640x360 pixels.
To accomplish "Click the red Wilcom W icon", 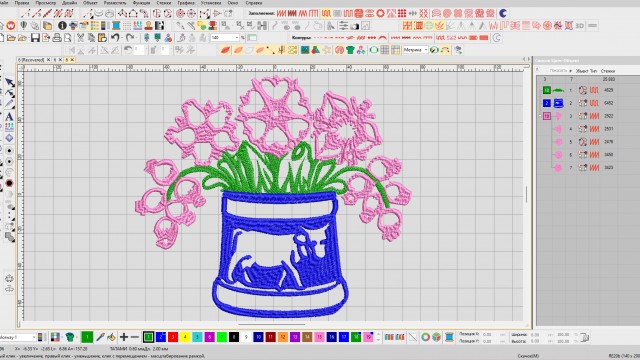I will [x=11, y=25].
